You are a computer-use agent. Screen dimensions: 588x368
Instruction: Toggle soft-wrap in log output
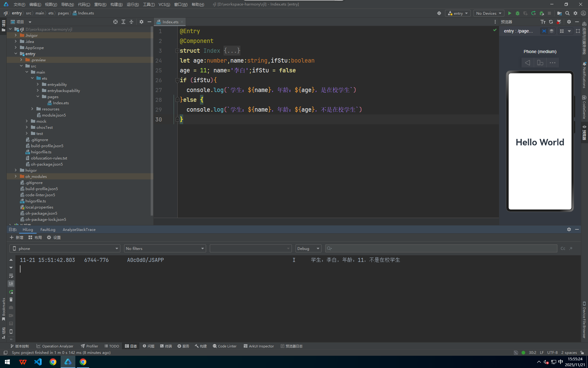coord(11,276)
